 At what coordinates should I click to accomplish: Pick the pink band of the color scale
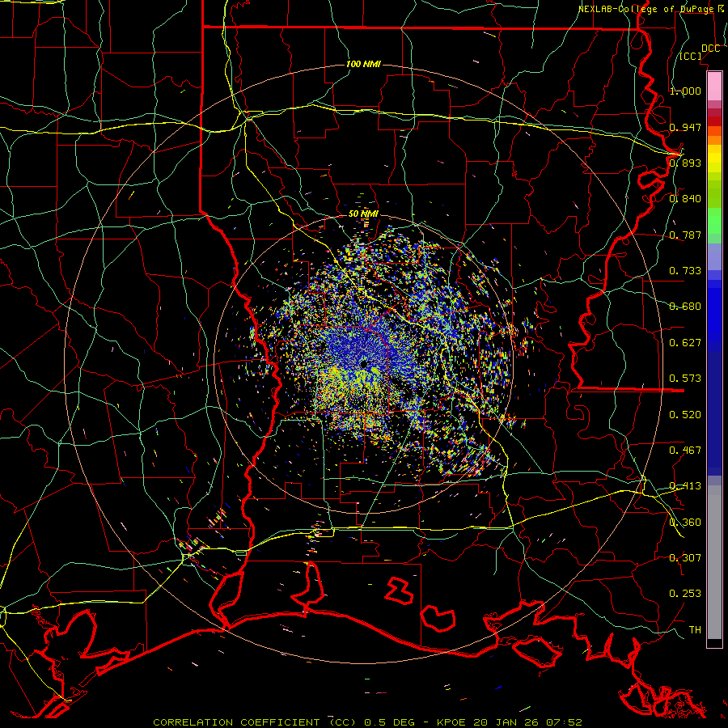(x=714, y=86)
